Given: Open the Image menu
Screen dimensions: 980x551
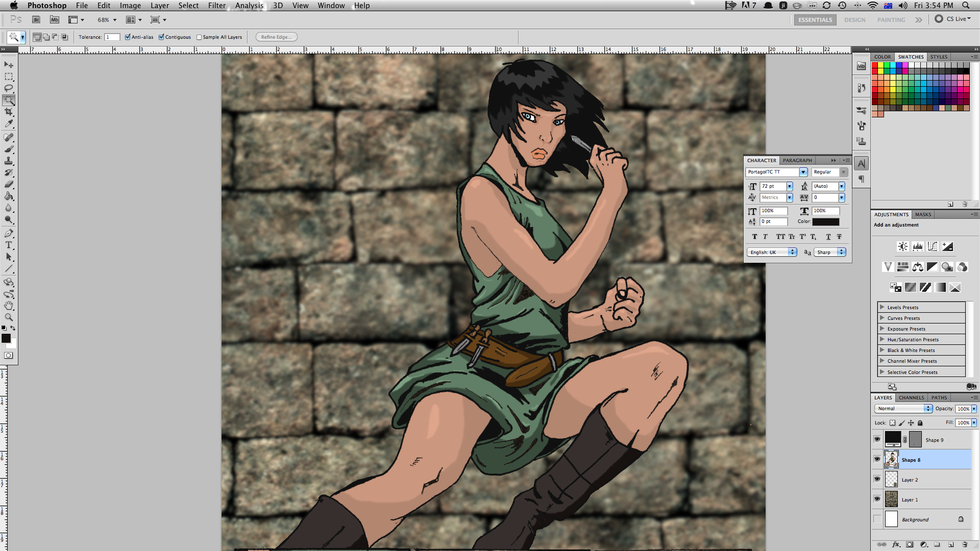Looking at the screenshot, I should [130, 6].
